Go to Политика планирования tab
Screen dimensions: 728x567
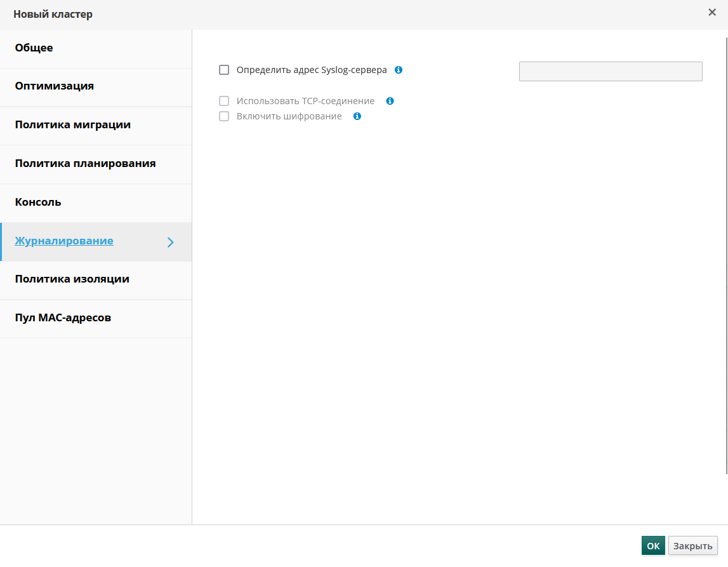pos(96,164)
